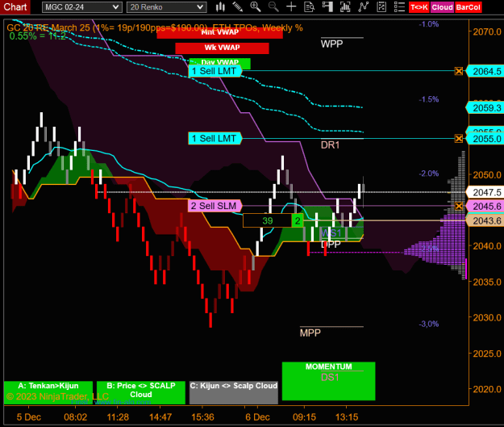Viewport: 504px width, 427px height.
Task: Click the 2045.6 price marker
Action: [485, 207]
